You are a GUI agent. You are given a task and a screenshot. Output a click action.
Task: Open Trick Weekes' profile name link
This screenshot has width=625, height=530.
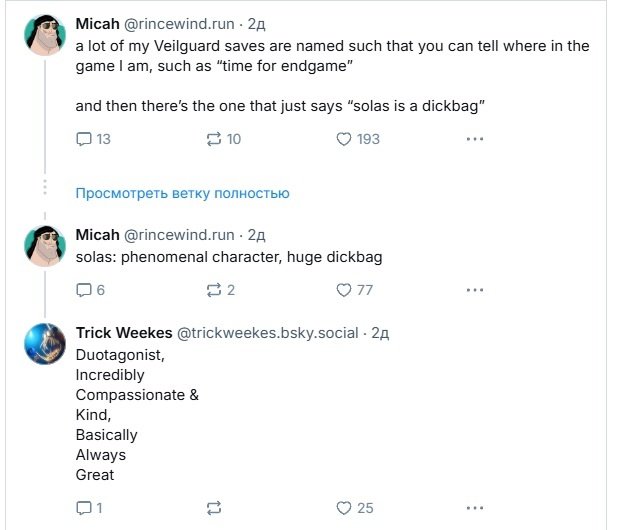coord(124,333)
